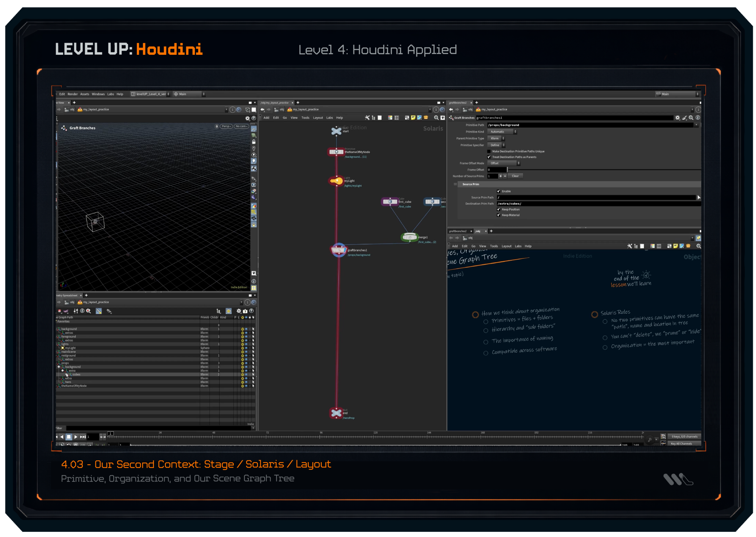Uncheck Treat Destination Paths as Parents
Image resolution: width=756 pixels, height=537 pixels.
[489, 157]
